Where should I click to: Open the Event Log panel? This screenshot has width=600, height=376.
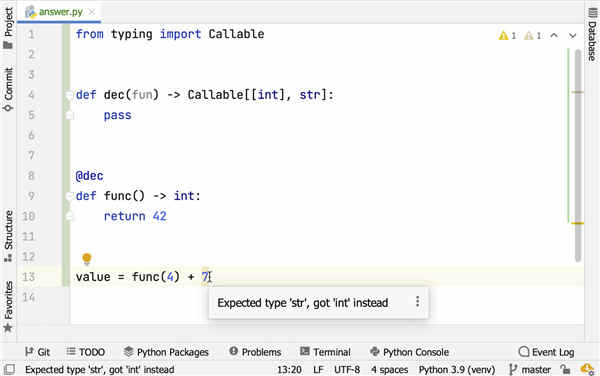point(546,352)
